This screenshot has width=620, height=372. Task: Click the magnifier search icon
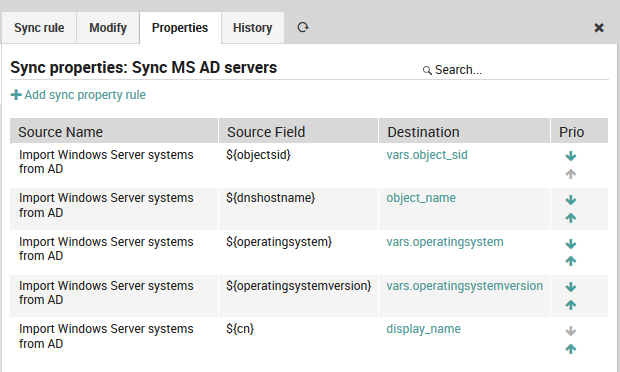427,70
